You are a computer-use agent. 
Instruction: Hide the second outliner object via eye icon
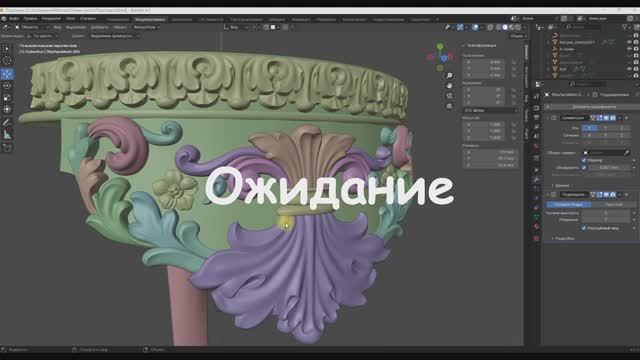[x=629, y=42]
